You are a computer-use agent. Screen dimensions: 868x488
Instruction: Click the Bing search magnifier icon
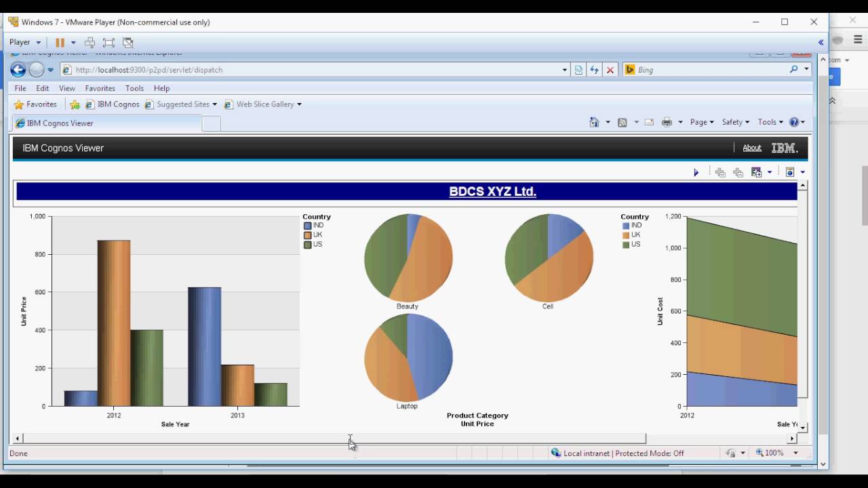(x=793, y=69)
